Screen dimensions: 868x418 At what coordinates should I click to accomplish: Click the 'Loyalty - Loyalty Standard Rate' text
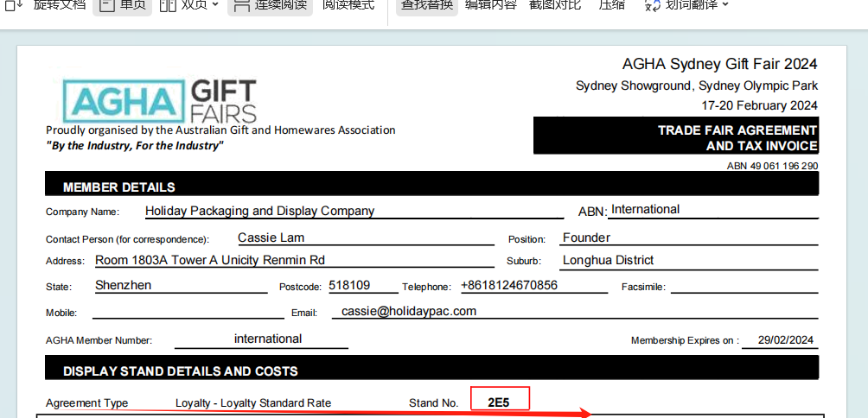coord(253,403)
